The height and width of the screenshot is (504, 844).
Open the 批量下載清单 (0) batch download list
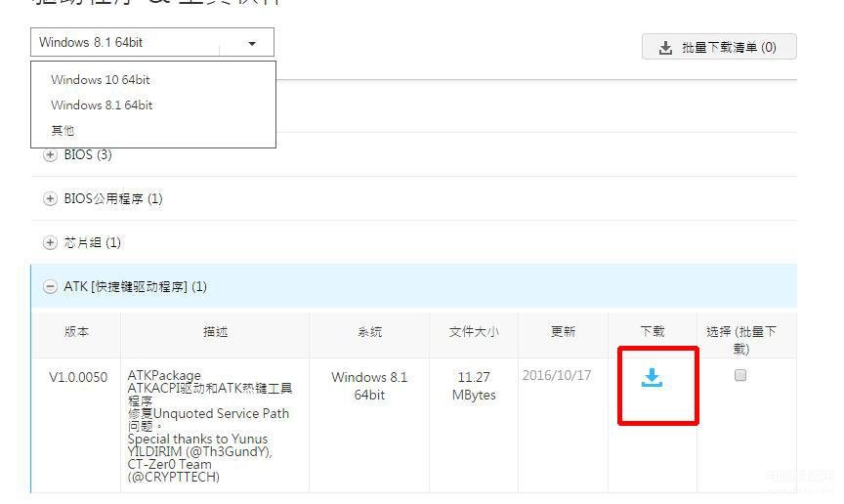719,48
